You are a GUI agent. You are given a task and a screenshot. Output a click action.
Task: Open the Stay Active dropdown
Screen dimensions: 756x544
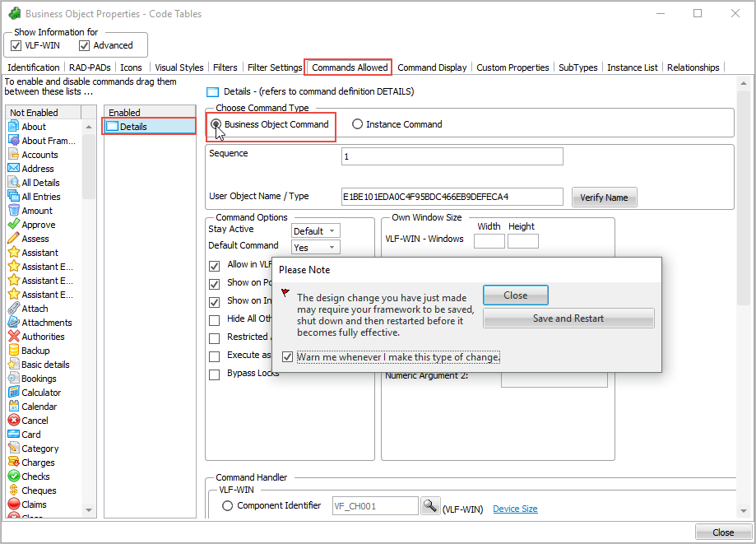coord(315,231)
